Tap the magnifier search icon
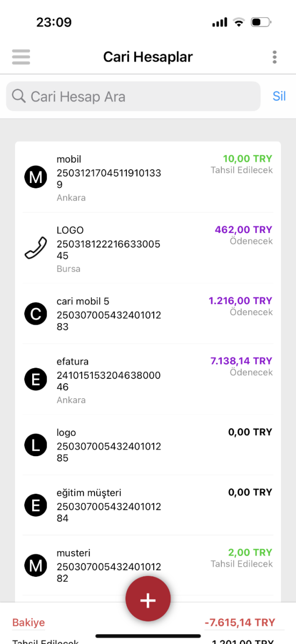The image size is (296, 644). [19, 96]
